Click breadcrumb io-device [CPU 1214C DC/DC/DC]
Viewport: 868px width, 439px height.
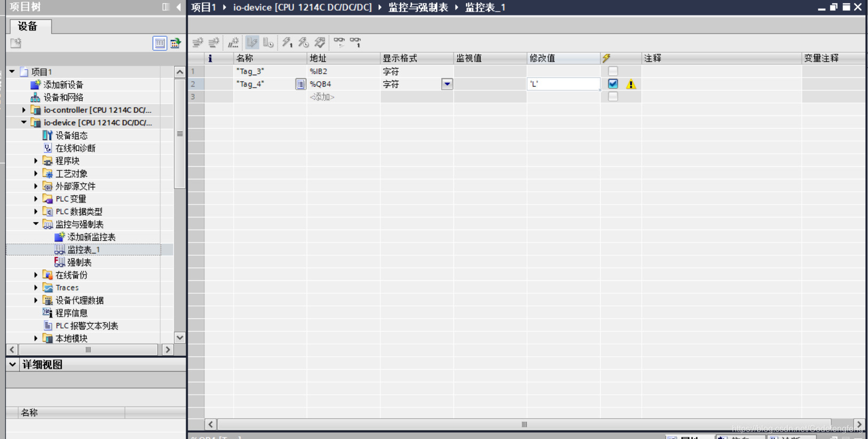pyautogui.click(x=302, y=7)
